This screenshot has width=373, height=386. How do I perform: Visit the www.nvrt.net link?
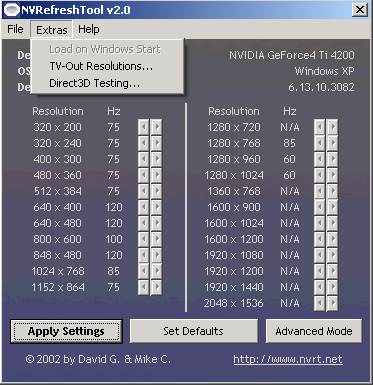(288, 359)
